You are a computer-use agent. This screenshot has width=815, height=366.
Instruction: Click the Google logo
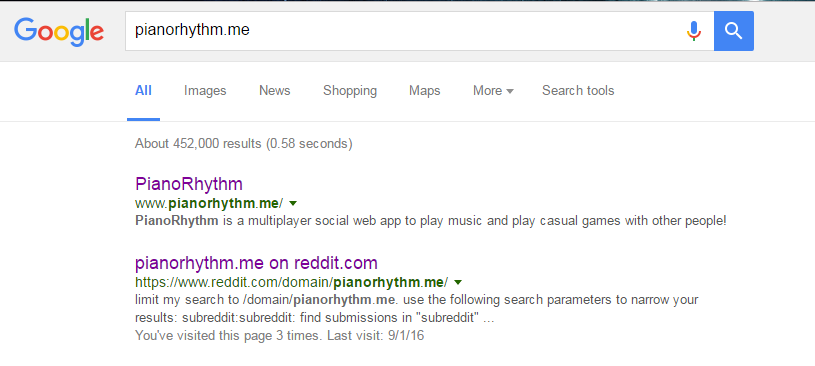59,31
